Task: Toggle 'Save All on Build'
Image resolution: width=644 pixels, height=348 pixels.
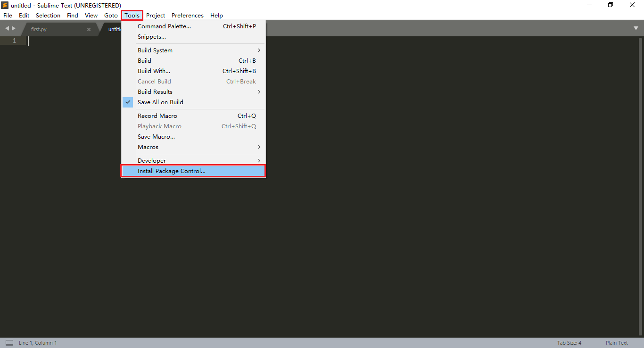Action: (x=160, y=102)
